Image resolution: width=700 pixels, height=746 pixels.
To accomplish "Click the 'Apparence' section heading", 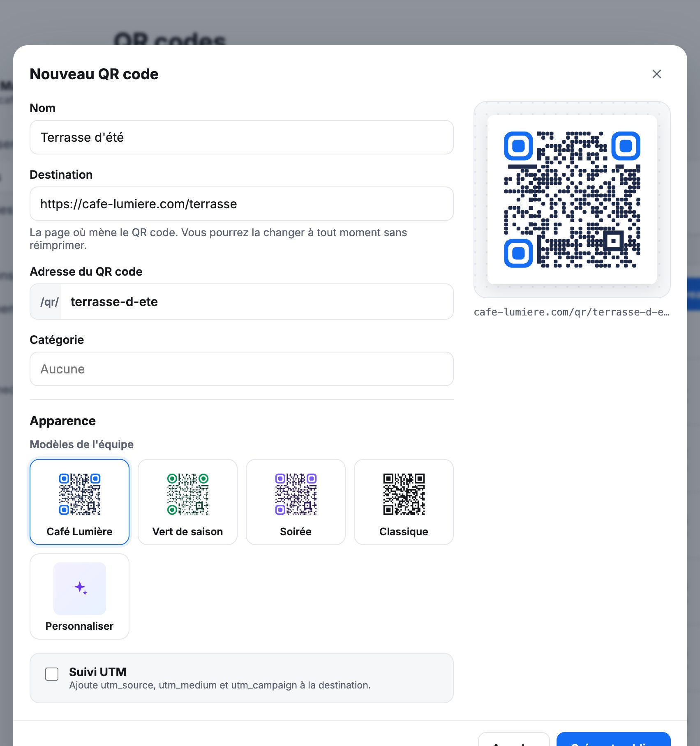I will [63, 421].
